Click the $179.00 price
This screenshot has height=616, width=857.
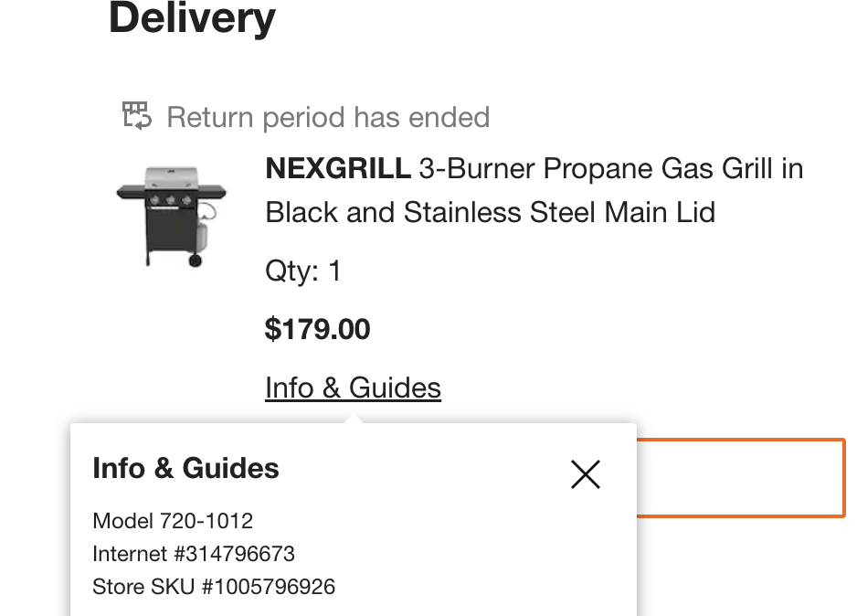(317, 329)
